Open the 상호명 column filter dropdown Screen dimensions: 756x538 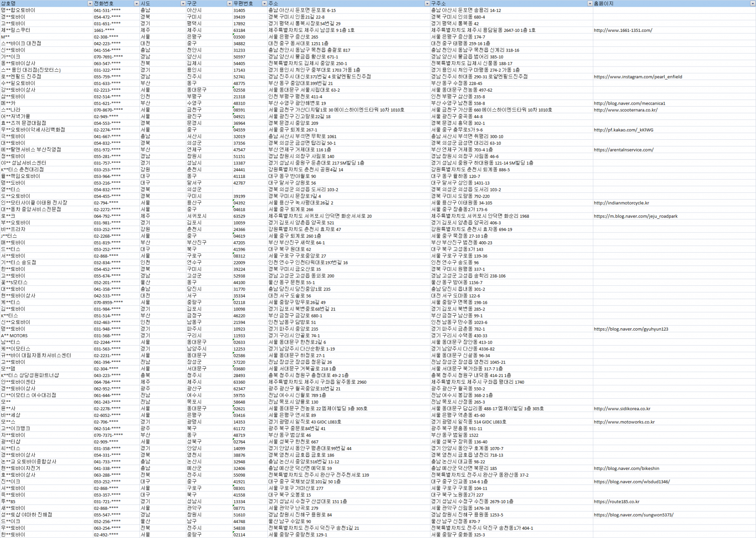[90, 4]
